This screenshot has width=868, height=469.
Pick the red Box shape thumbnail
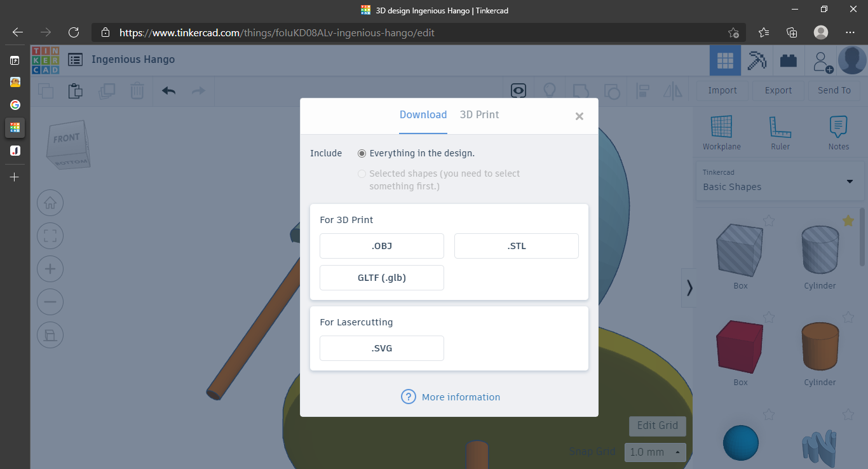740,348
